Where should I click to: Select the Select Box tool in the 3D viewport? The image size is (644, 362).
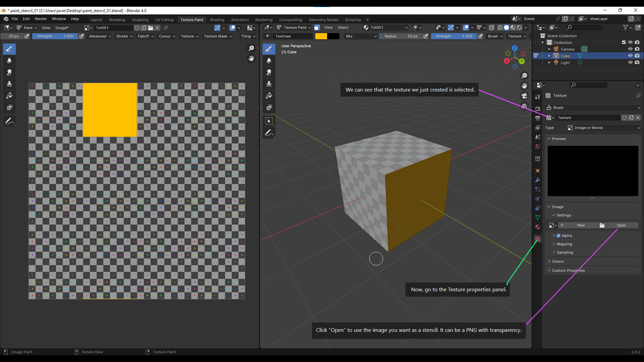(x=269, y=121)
